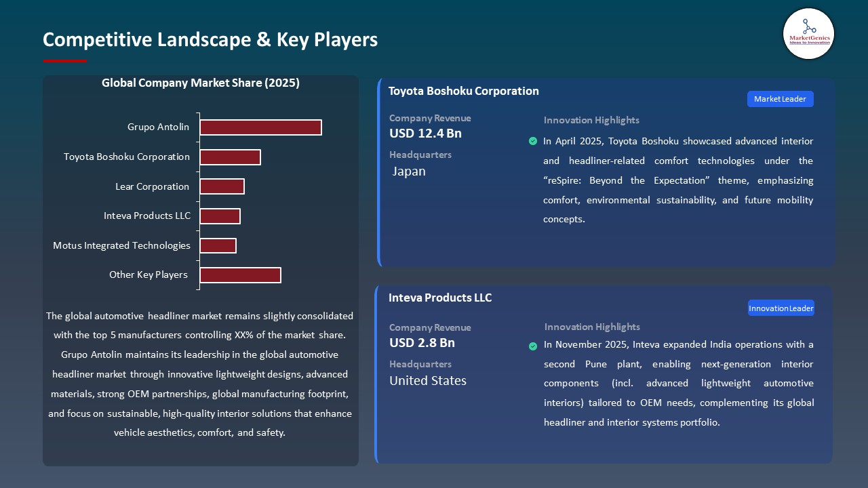868x488 pixels.
Task: Click the green checkmark beside the Toyota Boshoku highlight
Action: tap(533, 141)
